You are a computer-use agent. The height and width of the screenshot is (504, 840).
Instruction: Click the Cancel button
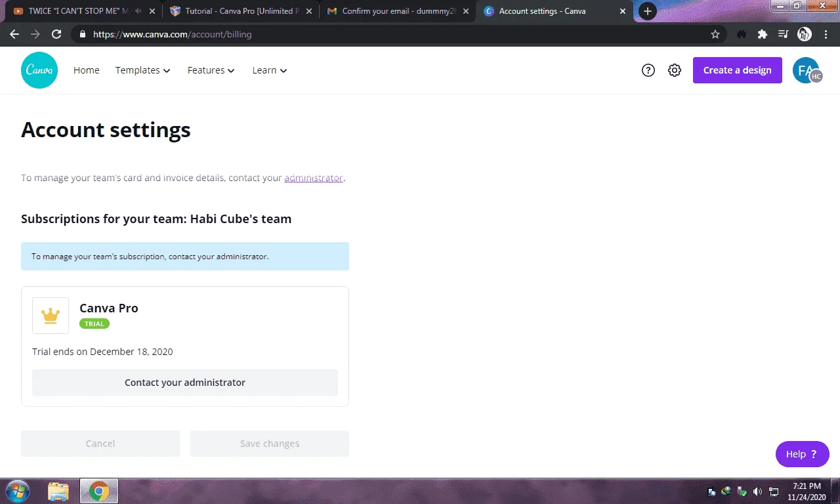tap(100, 444)
